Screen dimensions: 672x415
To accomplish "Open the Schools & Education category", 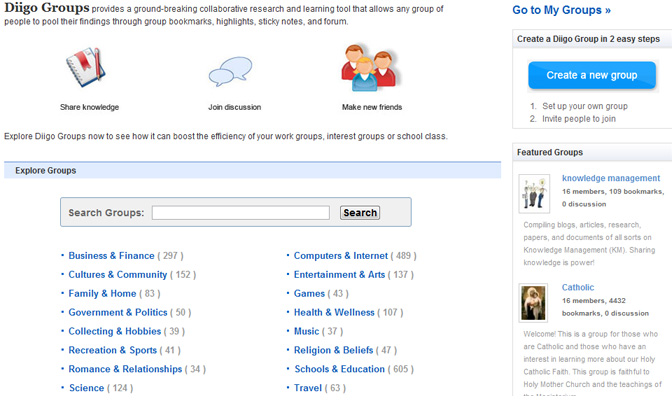I will 340,369.
